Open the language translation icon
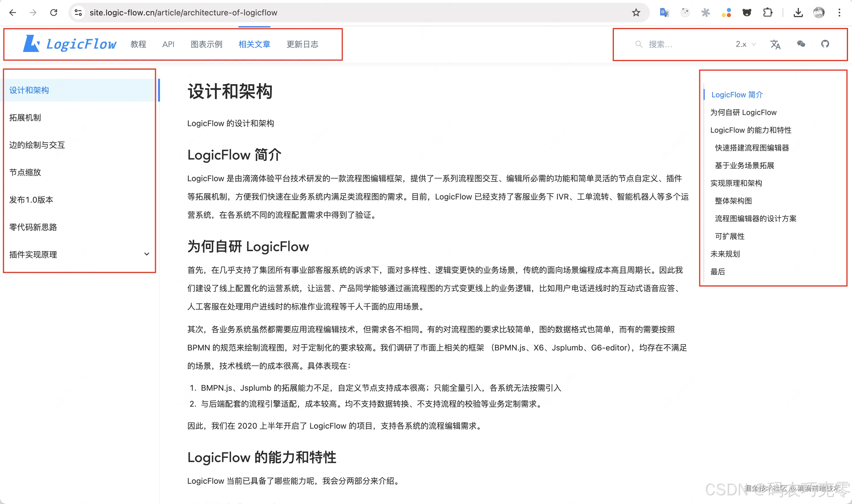 point(775,44)
